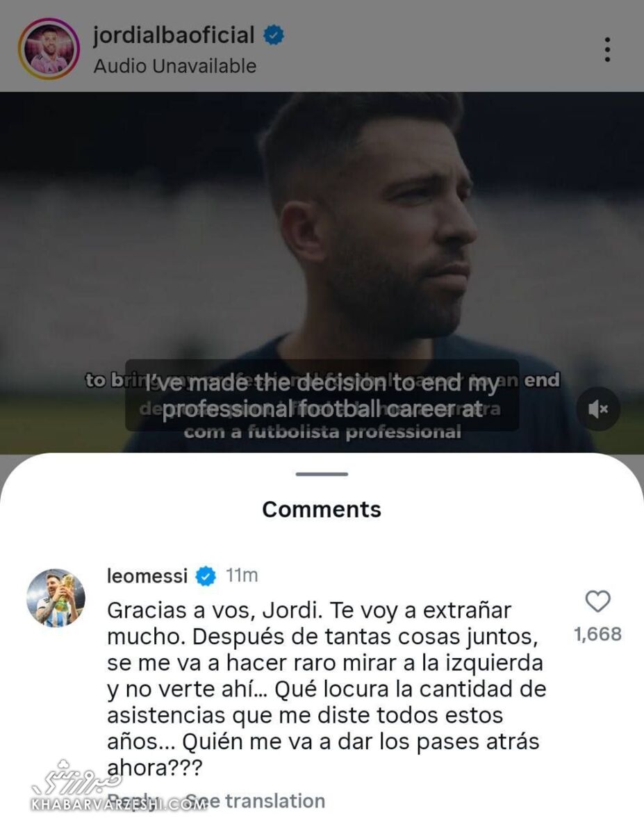Image resolution: width=644 pixels, height=834 pixels.
Task: Tap the video to pause playback
Action: coord(322,229)
